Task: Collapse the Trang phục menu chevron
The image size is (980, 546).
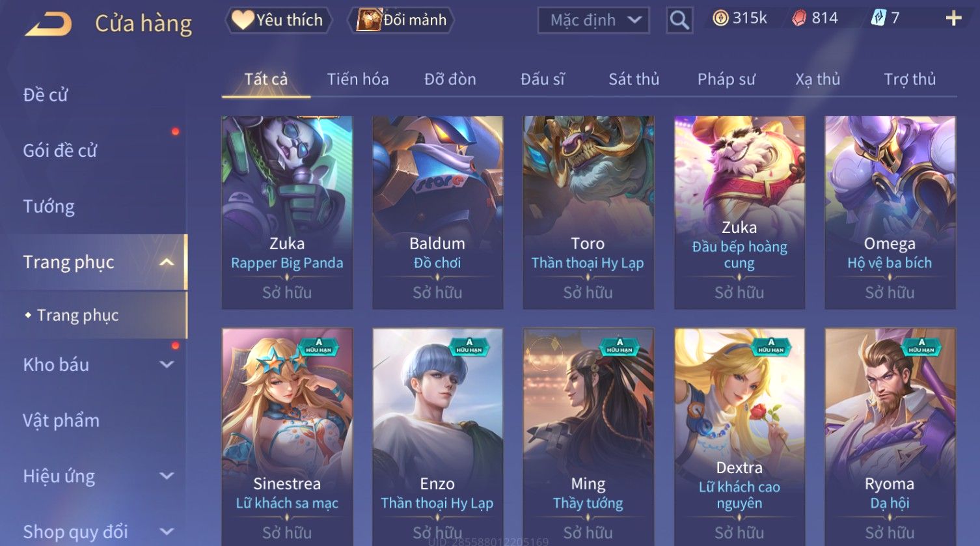Action: click(167, 262)
